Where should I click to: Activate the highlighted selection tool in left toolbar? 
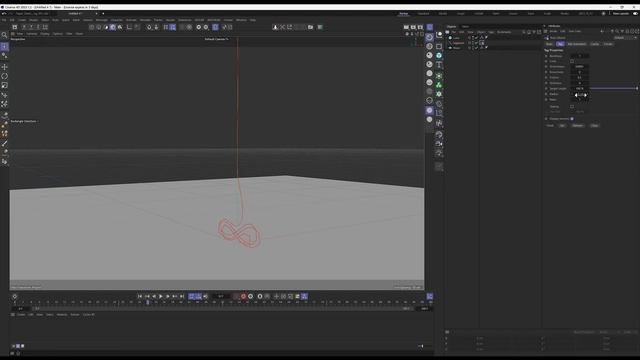point(4,47)
